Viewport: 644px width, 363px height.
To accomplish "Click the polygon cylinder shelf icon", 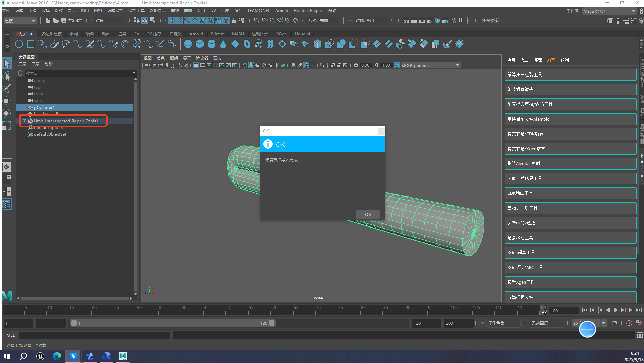I will (212, 44).
